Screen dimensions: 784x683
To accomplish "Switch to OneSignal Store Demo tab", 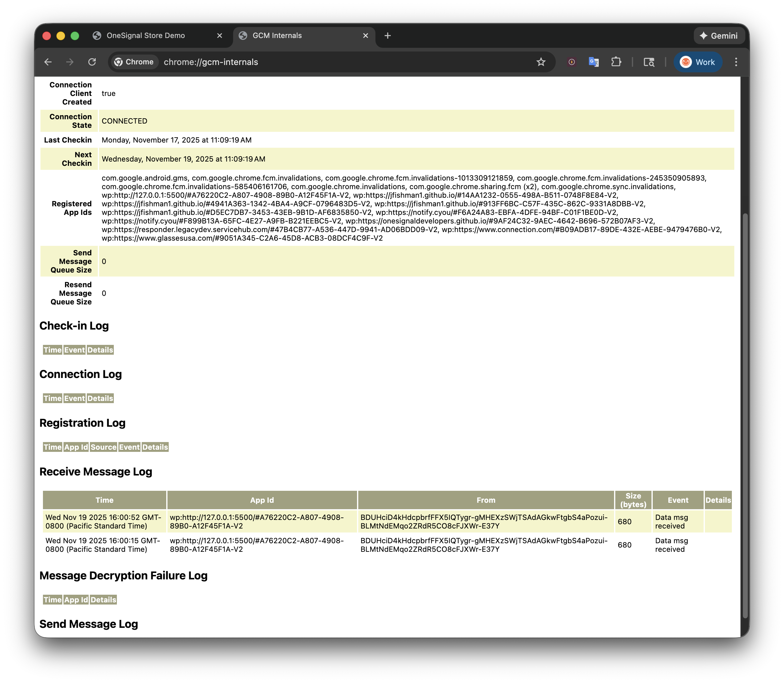I will point(146,36).
